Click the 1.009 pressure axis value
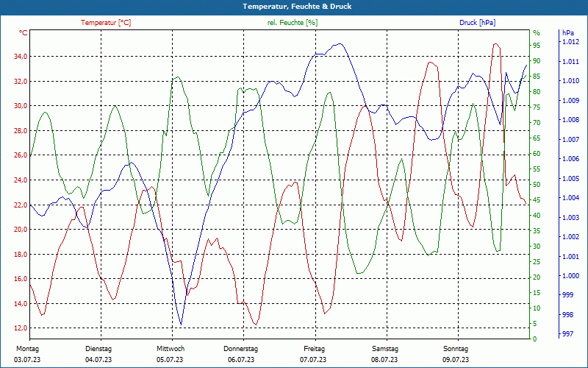The image size is (588, 368). [x=570, y=100]
